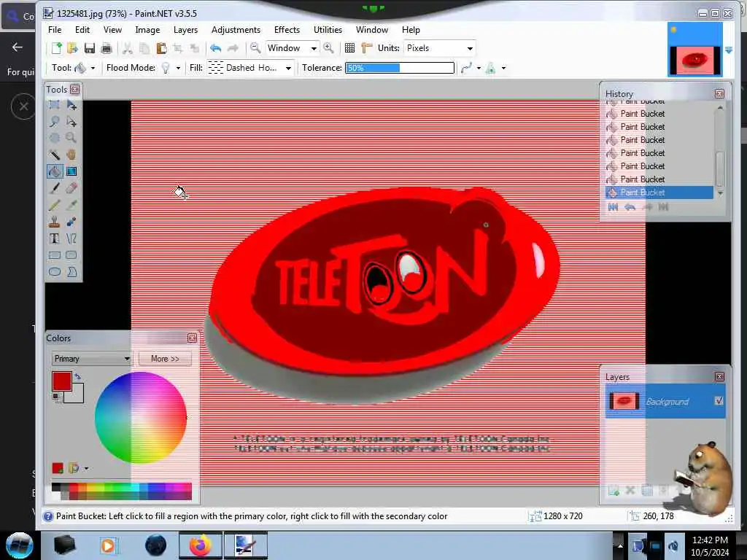This screenshot has height=560, width=747.
Task: Open the Edit menu
Action: point(82,29)
